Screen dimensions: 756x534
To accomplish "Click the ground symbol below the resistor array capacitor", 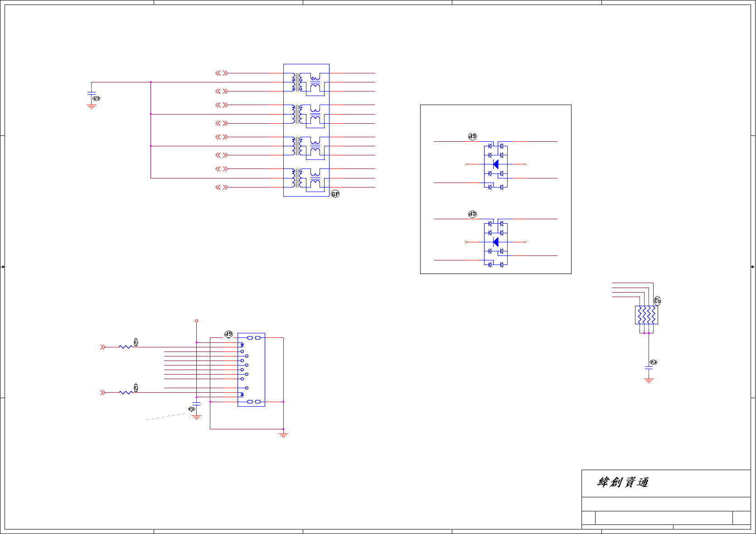I will coord(649,381).
